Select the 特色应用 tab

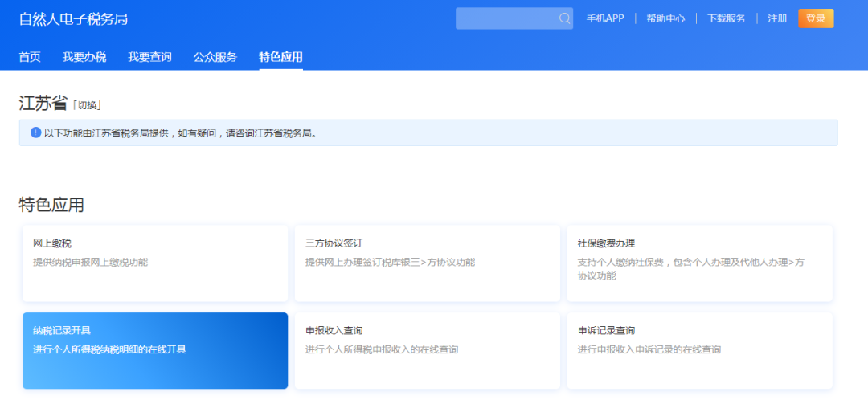click(280, 57)
